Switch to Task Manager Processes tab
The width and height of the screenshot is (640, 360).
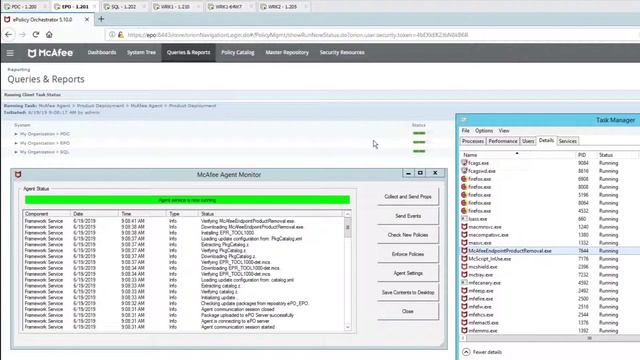(473, 141)
